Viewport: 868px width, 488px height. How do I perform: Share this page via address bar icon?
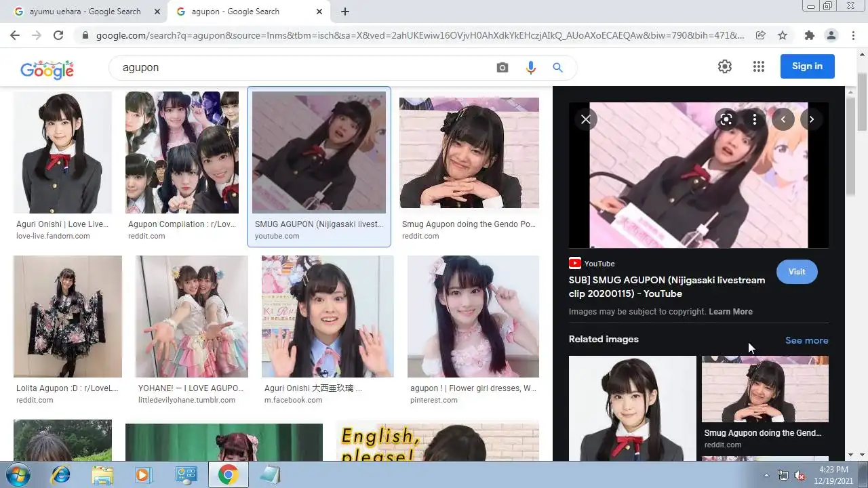pyautogui.click(x=761, y=35)
